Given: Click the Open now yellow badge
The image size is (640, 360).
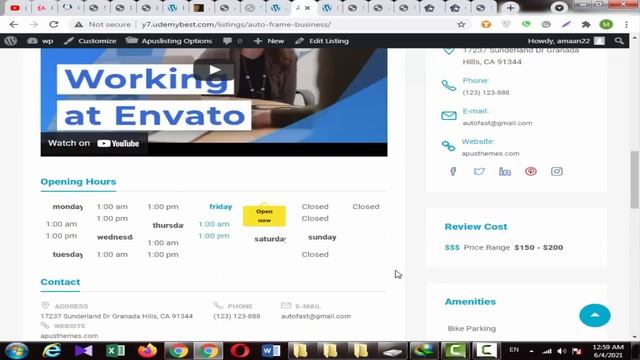Looking at the screenshot, I should [264, 216].
